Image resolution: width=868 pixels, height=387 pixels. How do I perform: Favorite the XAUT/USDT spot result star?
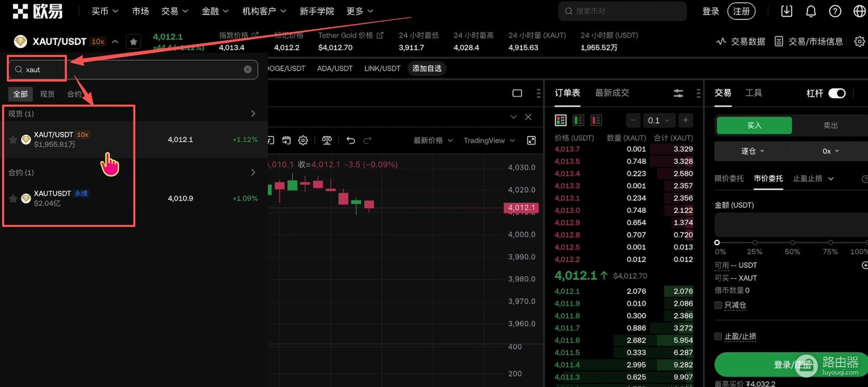click(x=13, y=140)
